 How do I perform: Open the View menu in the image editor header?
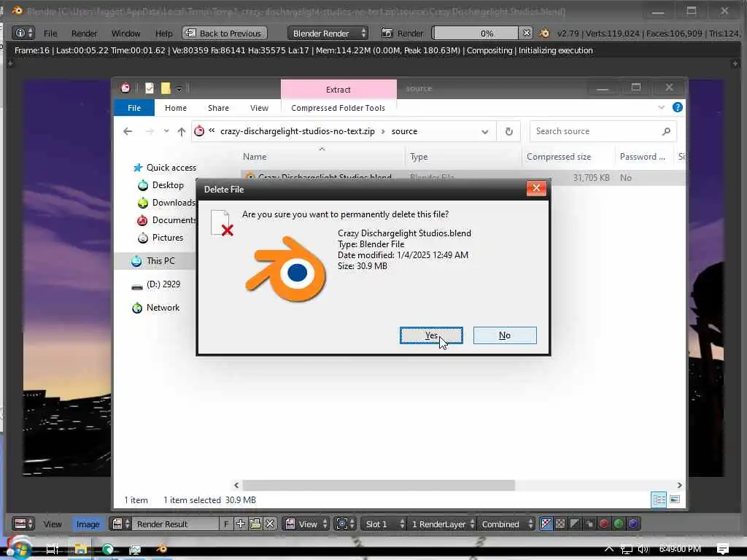tap(53, 524)
